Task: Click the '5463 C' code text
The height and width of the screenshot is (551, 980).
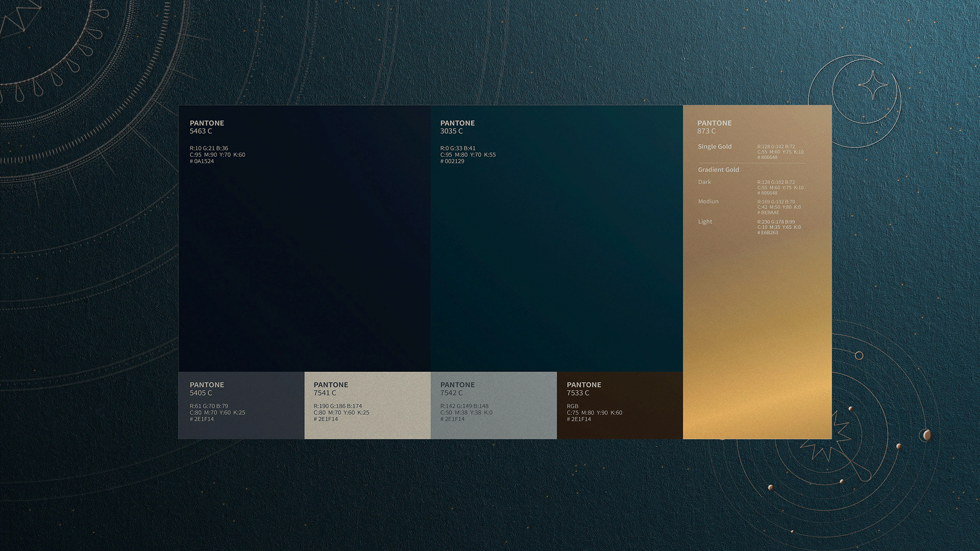Action: pos(201,131)
